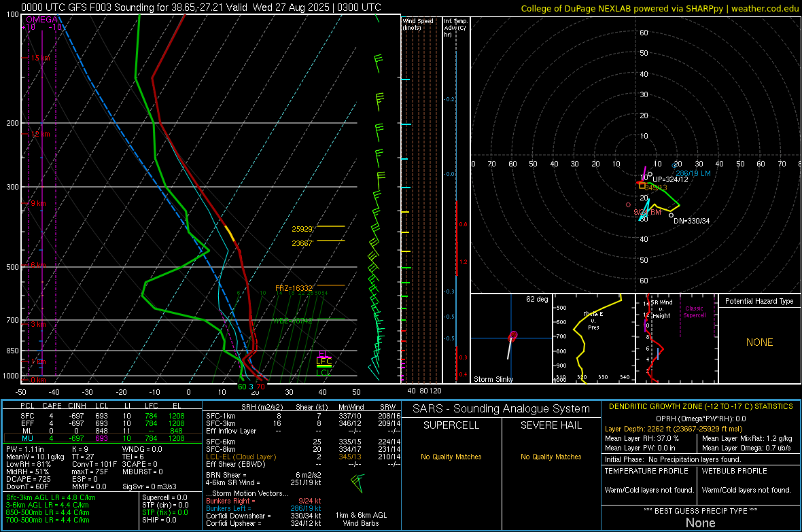Click the LFC level marker
Screen dimensions: 802x532
pos(324,361)
